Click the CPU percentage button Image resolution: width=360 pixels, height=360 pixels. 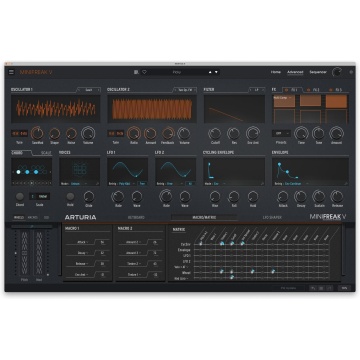pos(344,288)
